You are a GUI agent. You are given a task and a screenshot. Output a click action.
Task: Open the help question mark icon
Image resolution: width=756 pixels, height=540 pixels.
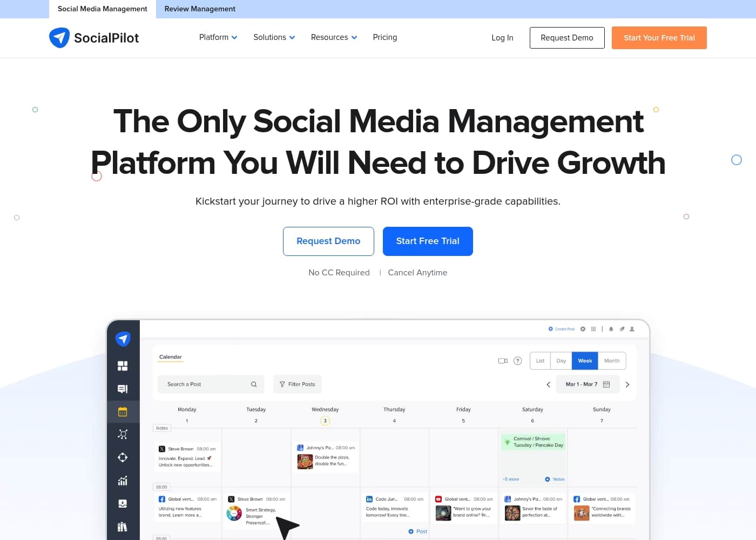coord(517,361)
